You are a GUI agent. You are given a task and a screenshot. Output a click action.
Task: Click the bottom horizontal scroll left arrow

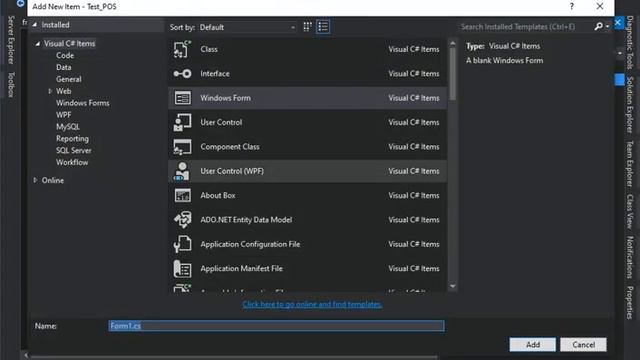click(26, 356)
